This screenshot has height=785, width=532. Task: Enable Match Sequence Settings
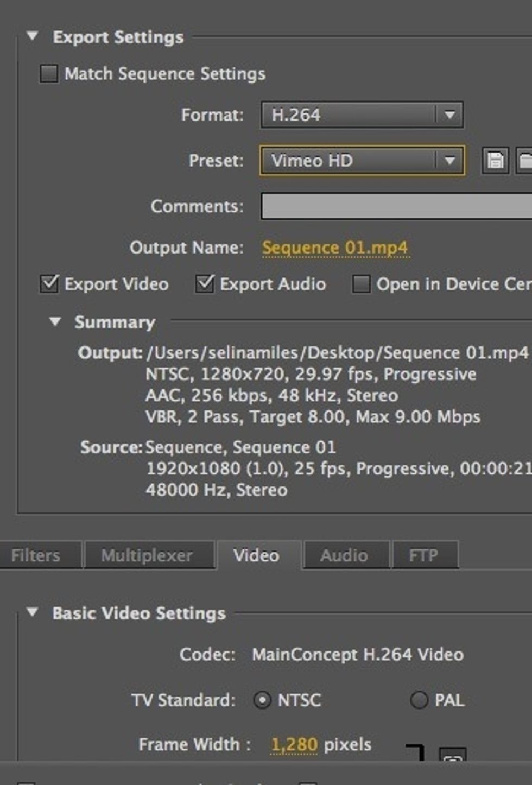pyautogui.click(x=48, y=74)
